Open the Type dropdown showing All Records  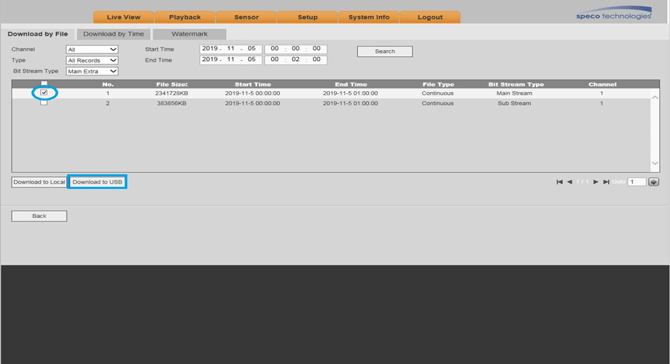coord(92,60)
